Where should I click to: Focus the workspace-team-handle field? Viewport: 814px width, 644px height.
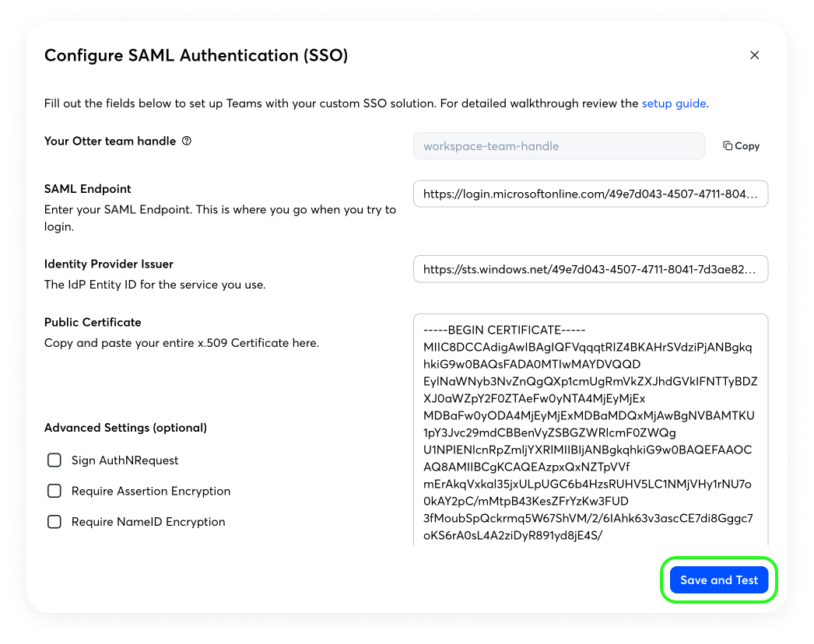coord(559,145)
